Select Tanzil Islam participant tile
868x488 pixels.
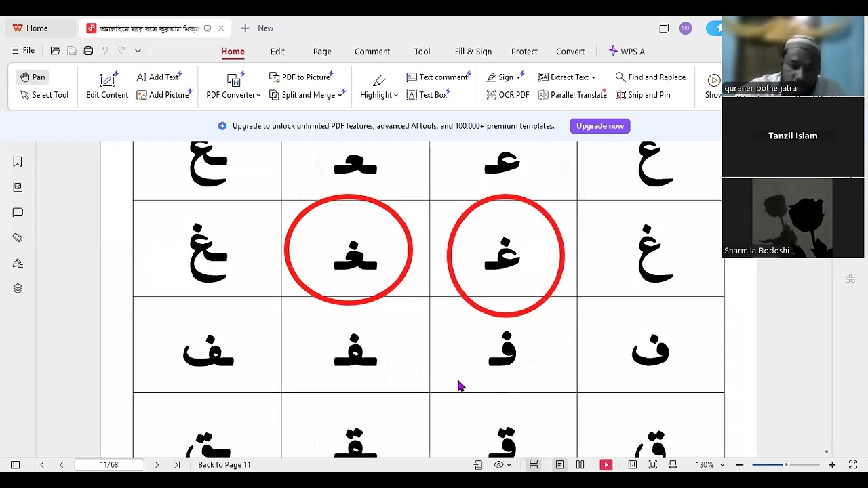[x=793, y=136]
